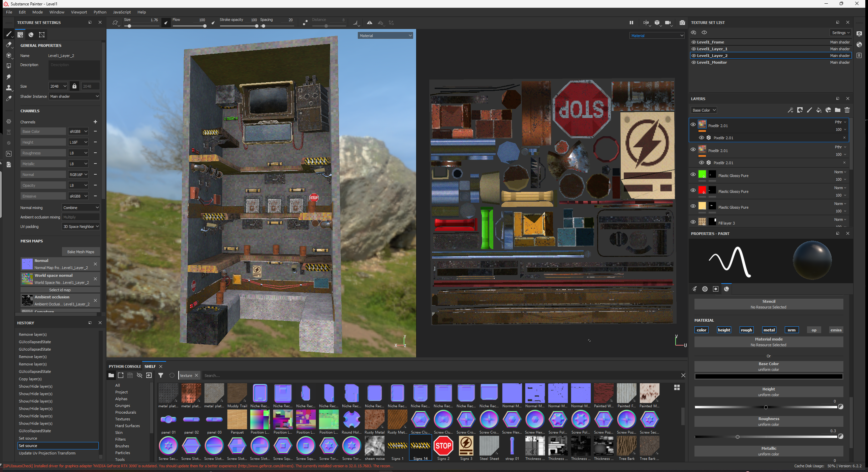The height and width of the screenshot is (472, 868).
Task: Open the Viewport menu
Action: (79, 12)
